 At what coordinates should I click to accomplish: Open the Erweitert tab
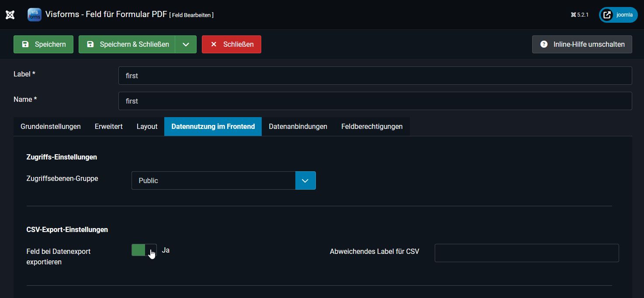point(108,127)
